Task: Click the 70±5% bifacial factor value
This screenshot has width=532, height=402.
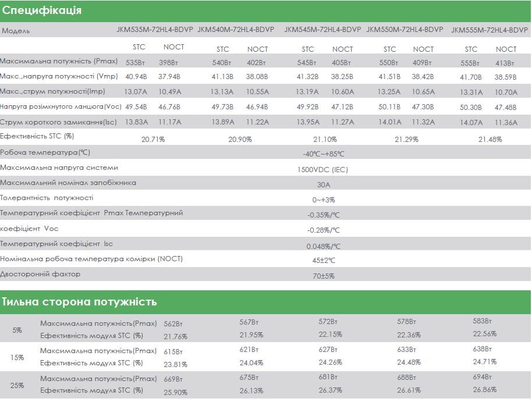Action: click(324, 276)
